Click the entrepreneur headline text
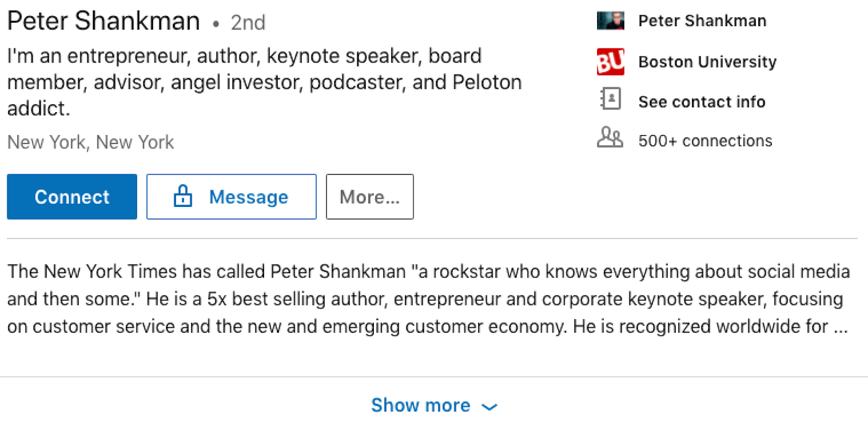868x422 pixels. click(264, 82)
